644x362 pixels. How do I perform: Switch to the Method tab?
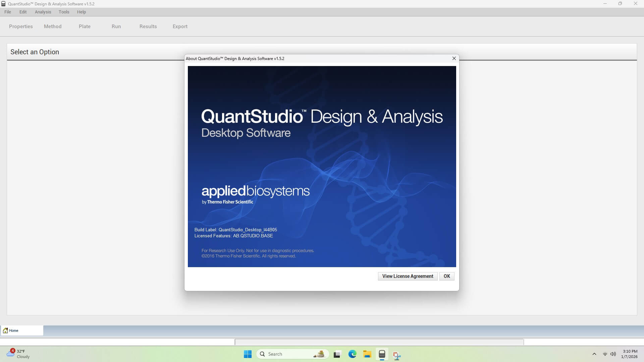(x=53, y=26)
